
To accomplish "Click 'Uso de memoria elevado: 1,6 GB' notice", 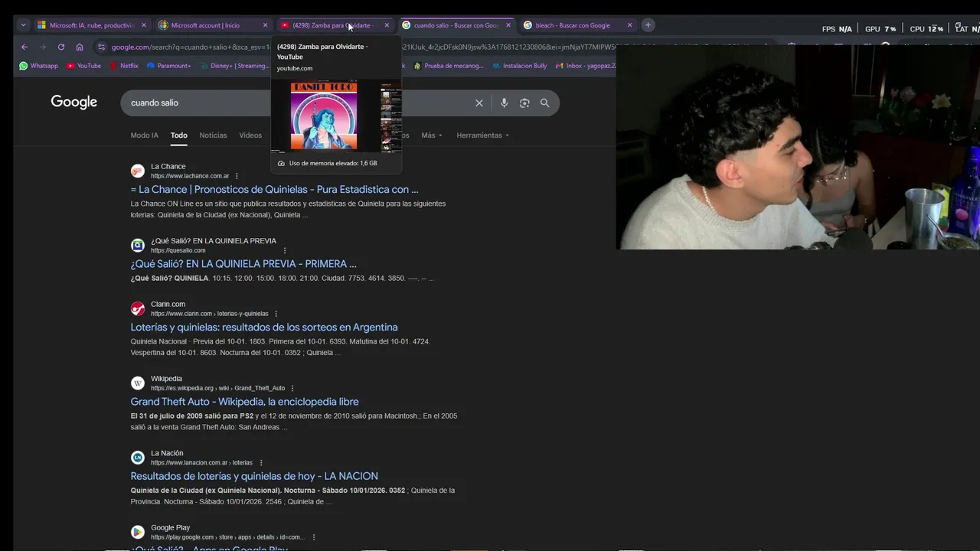I will coord(333,163).
